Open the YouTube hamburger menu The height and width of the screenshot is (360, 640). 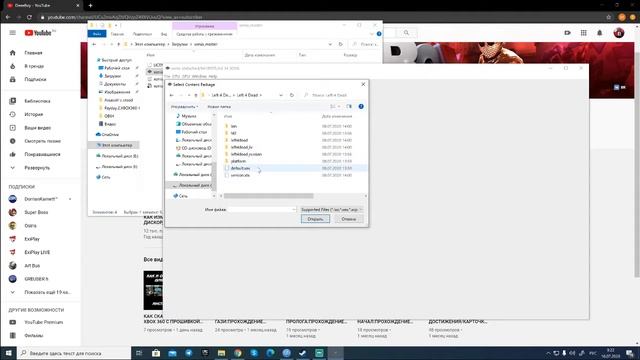click(x=13, y=33)
